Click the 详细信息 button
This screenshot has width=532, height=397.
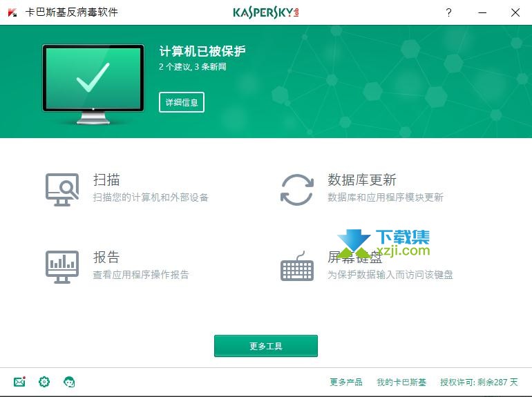pyautogui.click(x=182, y=102)
